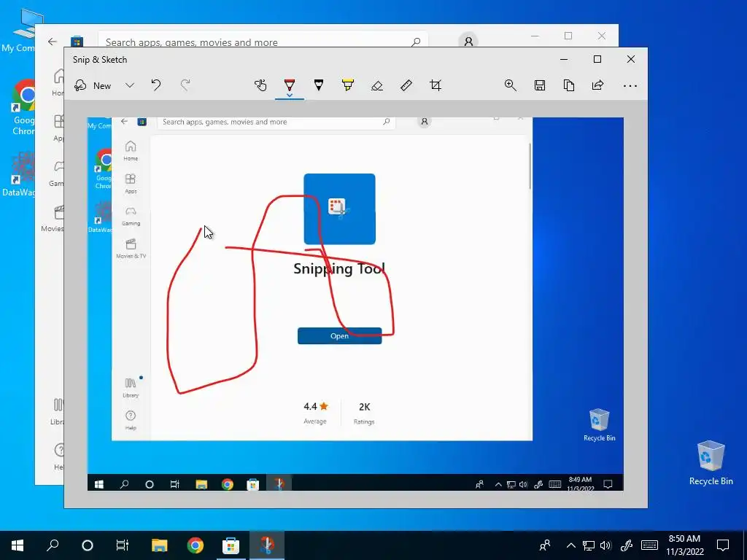Undo the last ink stroke

pyautogui.click(x=156, y=85)
